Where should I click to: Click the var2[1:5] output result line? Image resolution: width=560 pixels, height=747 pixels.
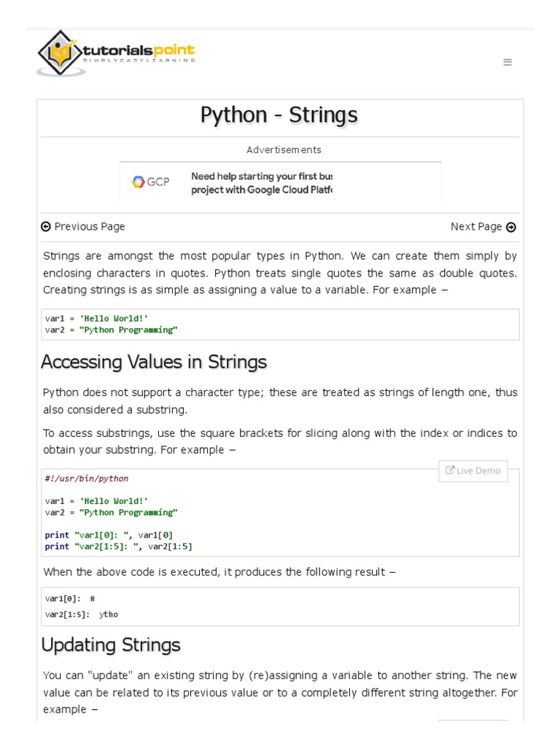[81, 614]
